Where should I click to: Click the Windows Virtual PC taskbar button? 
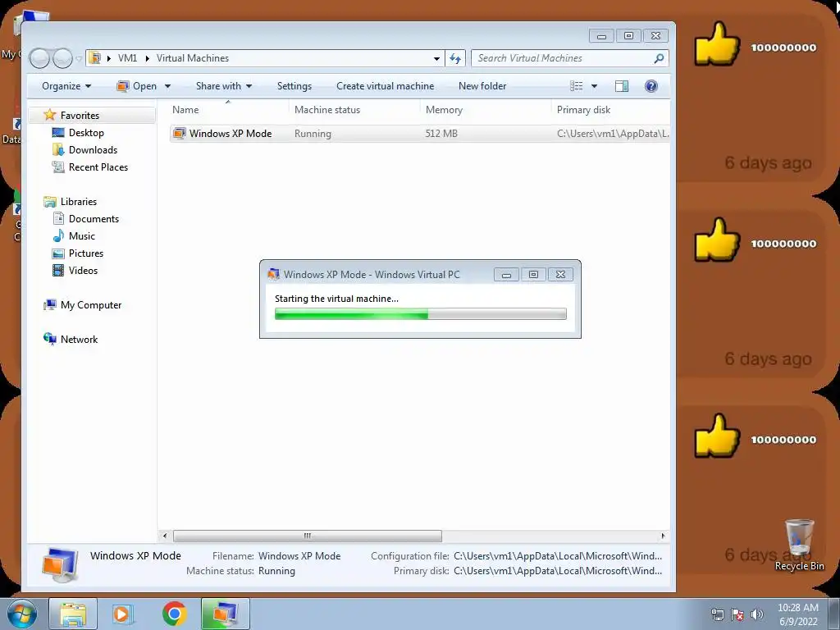click(226, 614)
